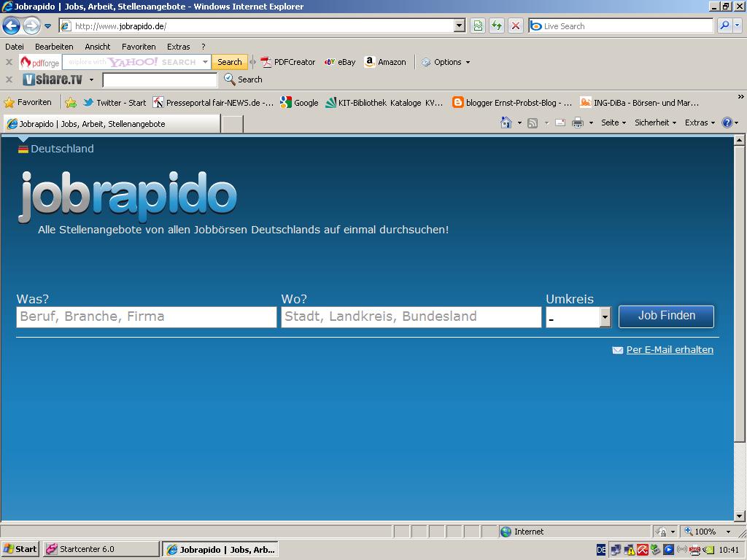
Task: Open the KIT-Bibliothek Kataloge favorite
Action: (384, 102)
